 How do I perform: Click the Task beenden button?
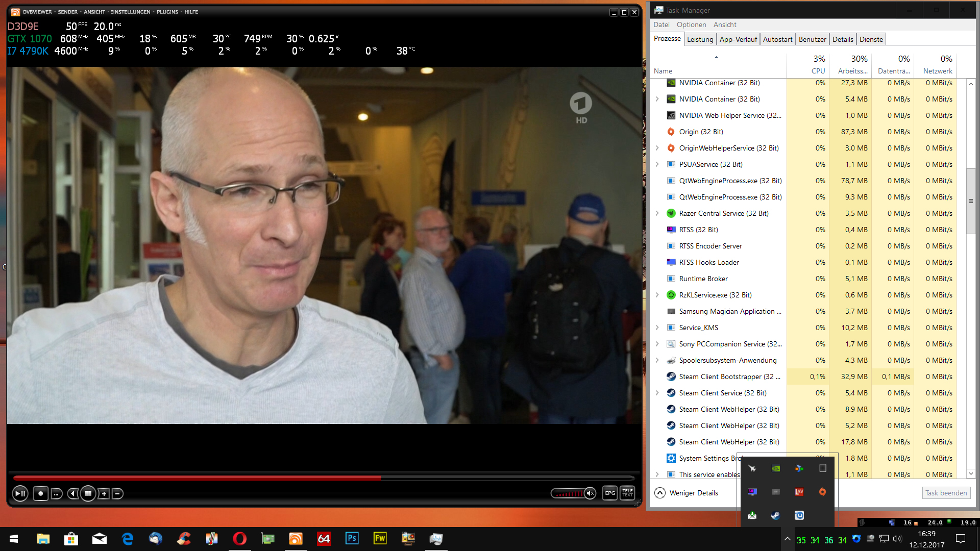(x=946, y=493)
